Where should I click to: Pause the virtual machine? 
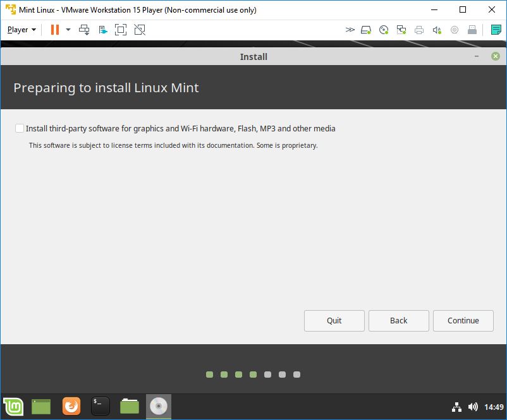[55, 30]
